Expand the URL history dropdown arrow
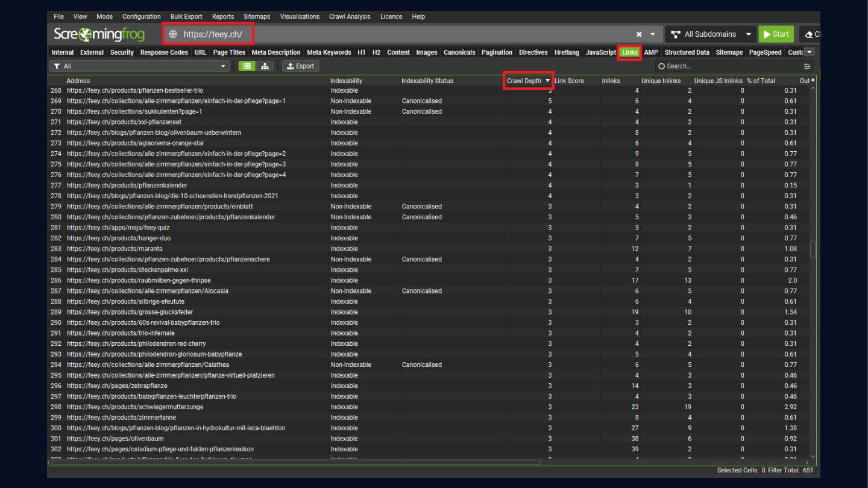The width and height of the screenshot is (868, 488). coord(652,34)
